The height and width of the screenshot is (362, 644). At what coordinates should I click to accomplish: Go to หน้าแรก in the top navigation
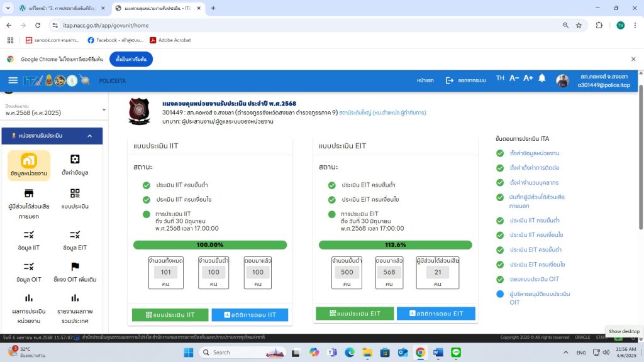pyautogui.click(x=425, y=80)
